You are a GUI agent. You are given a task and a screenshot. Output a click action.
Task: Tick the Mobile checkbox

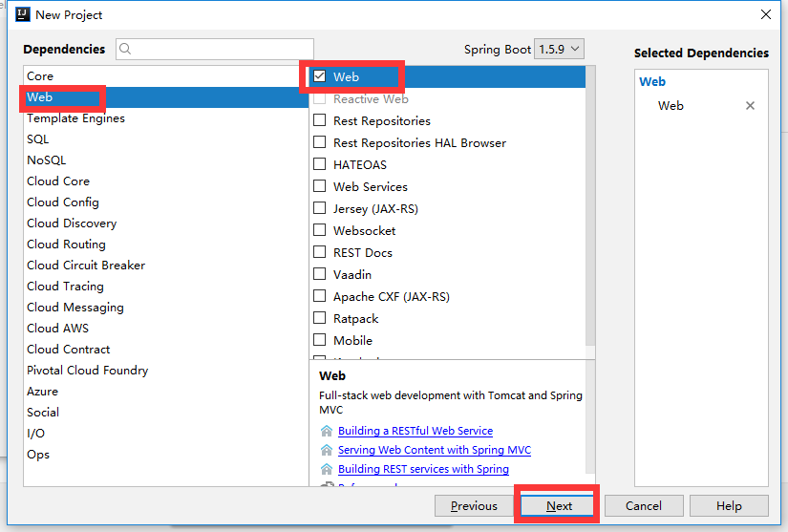tap(320, 340)
